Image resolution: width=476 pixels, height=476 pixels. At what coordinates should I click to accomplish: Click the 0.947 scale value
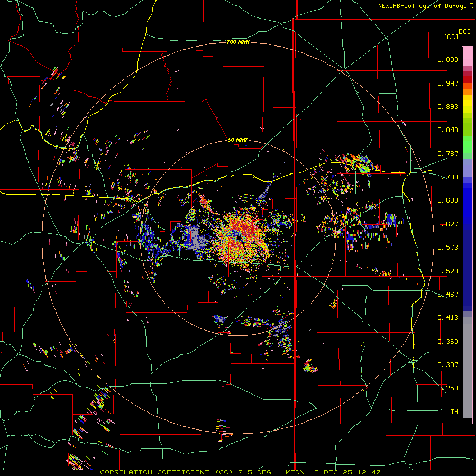448,83
